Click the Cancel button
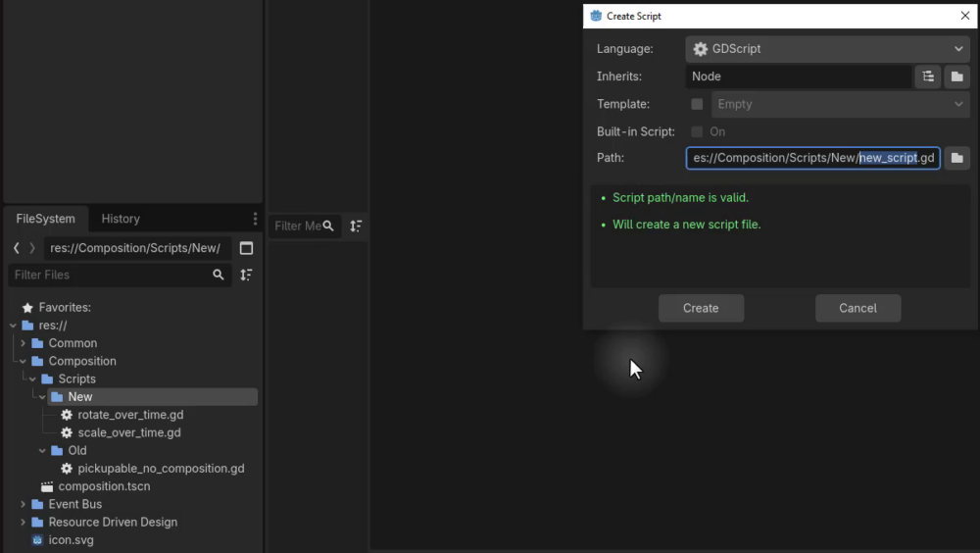 pyautogui.click(x=857, y=308)
